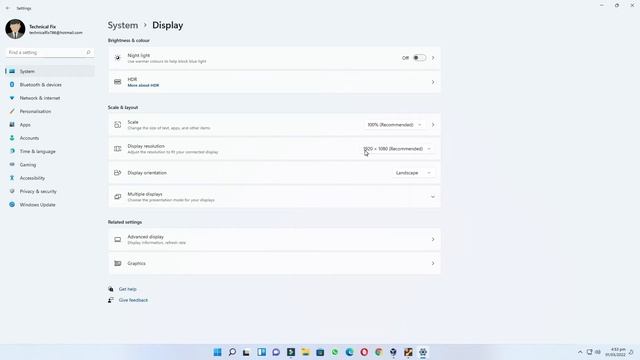This screenshot has width=640, height=360.
Task: Open the Display resolution dropdown
Action: [397, 149]
